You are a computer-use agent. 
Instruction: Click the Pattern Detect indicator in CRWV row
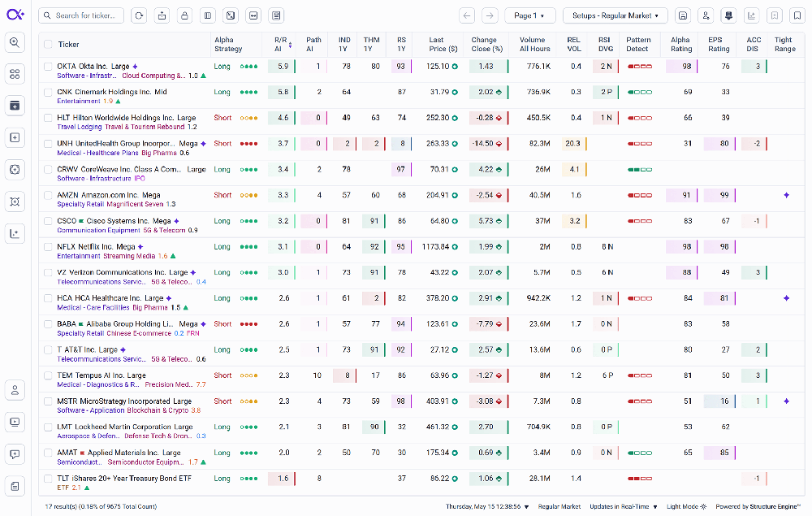click(640, 169)
